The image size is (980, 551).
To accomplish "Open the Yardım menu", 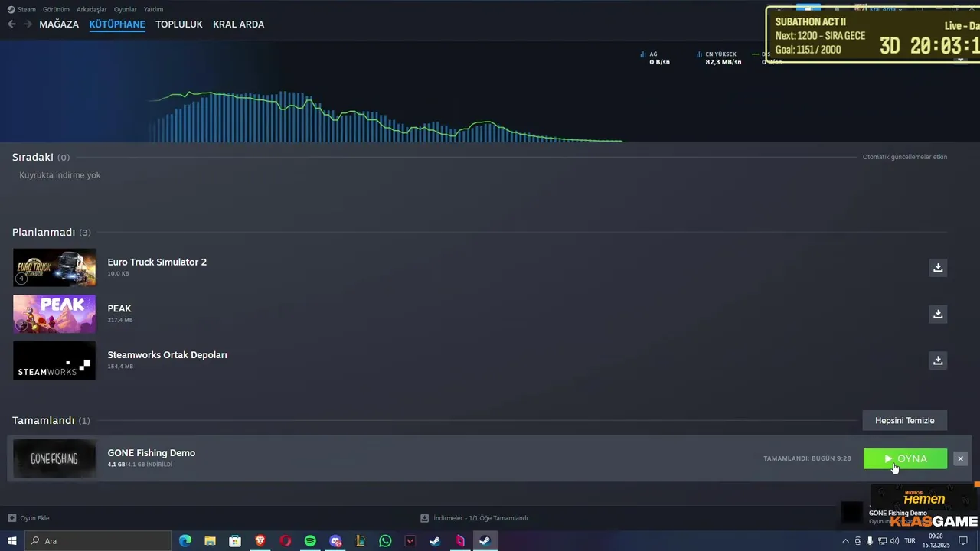I will point(153,9).
